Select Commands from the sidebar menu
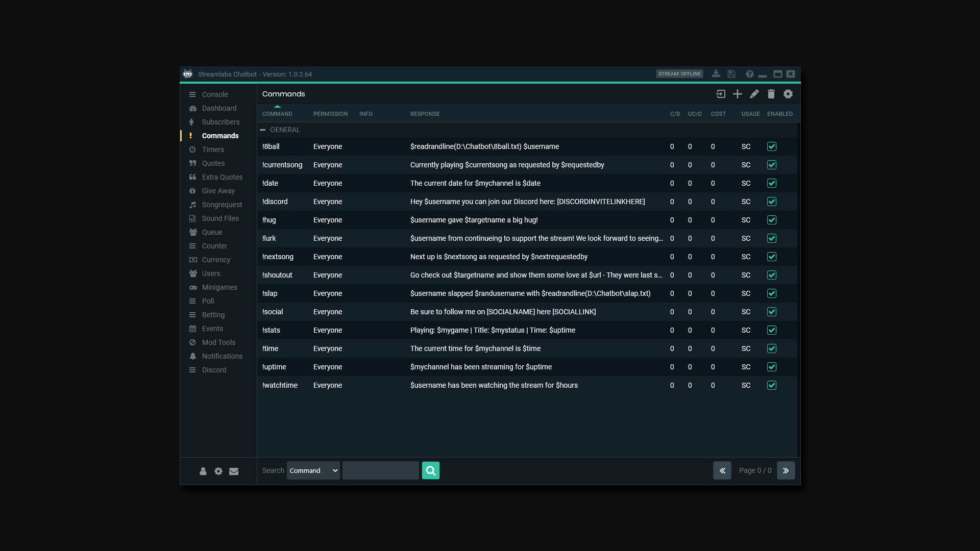The width and height of the screenshot is (980, 551). click(x=220, y=135)
